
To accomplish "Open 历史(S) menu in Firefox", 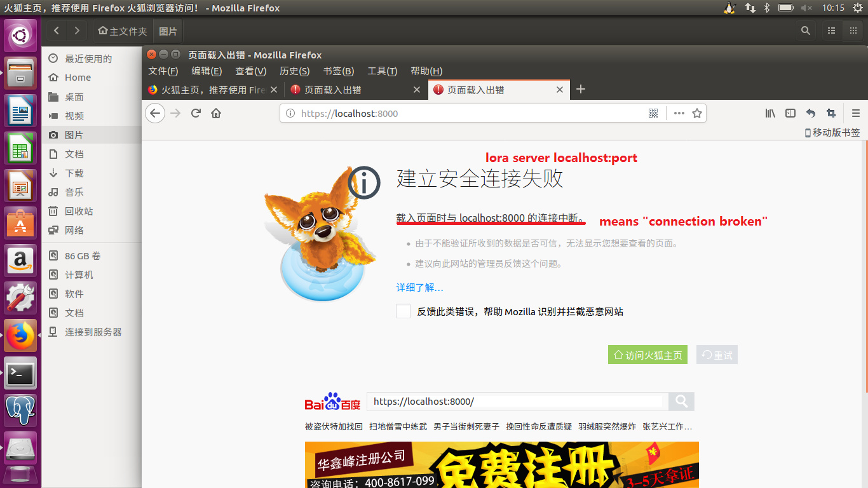I will coord(294,71).
